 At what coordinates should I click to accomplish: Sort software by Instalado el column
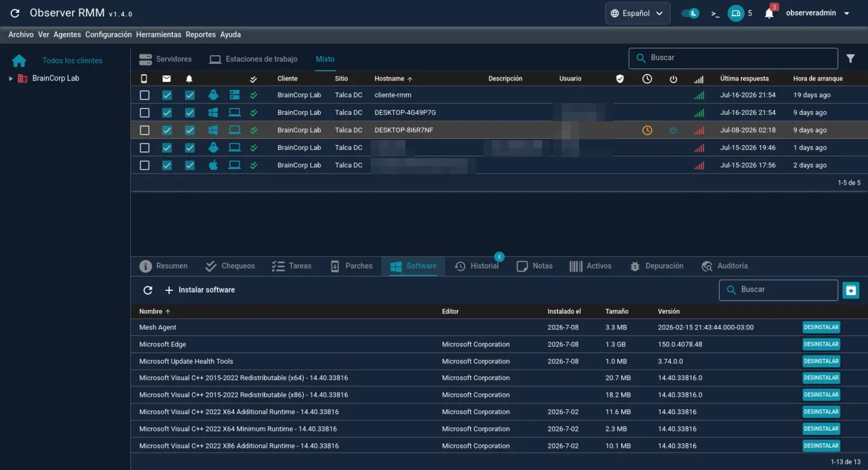pyautogui.click(x=564, y=311)
